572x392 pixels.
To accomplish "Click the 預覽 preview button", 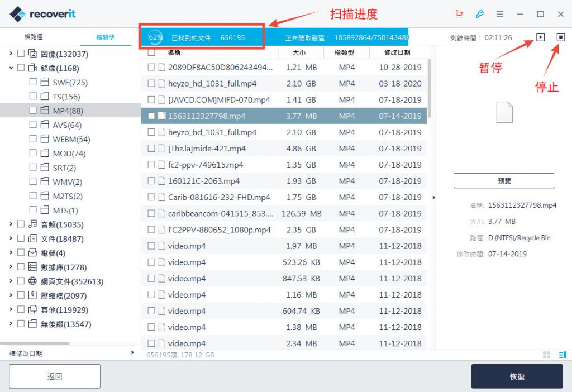I will pos(504,181).
